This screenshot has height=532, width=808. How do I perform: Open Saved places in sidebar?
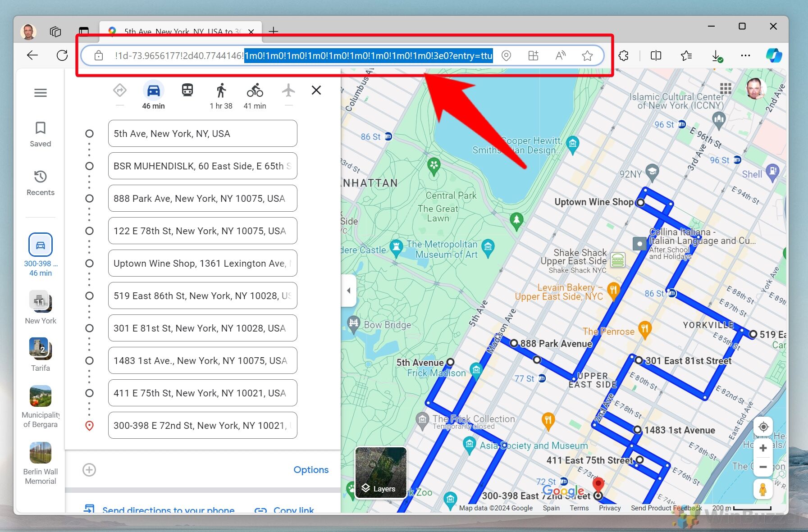(41, 134)
